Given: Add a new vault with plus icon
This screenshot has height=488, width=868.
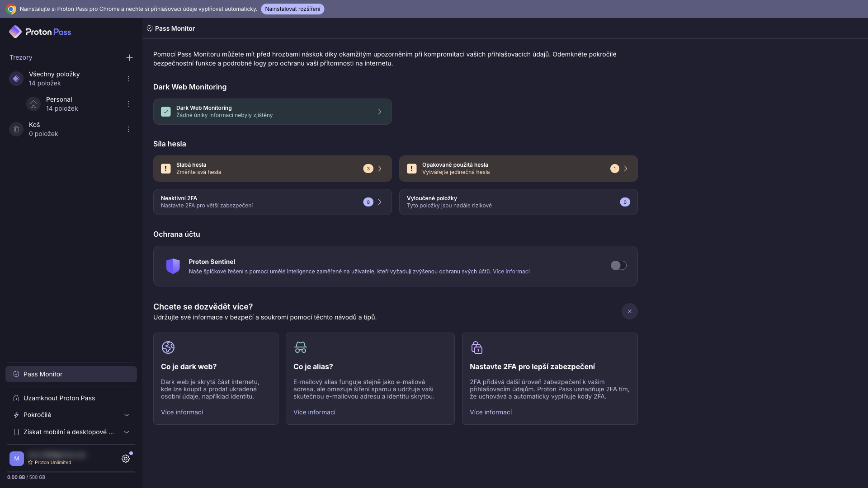Looking at the screenshot, I should coord(129,57).
